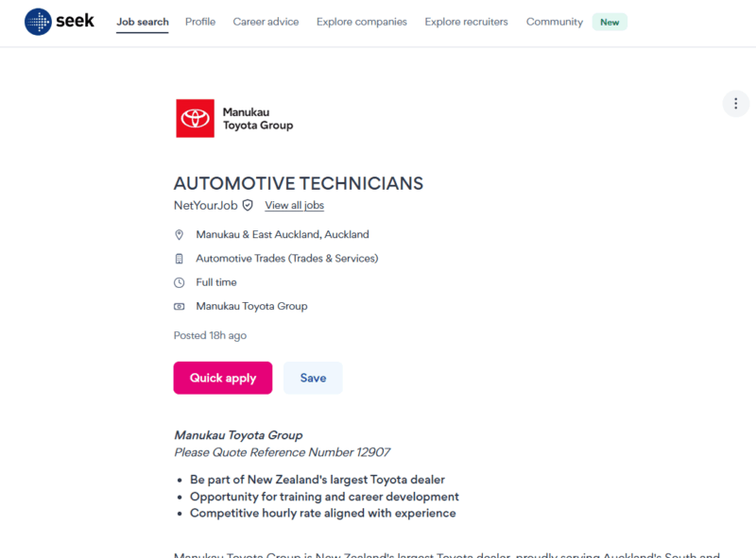The height and width of the screenshot is (558, 756).
Task: Open Career advice in navigation
Action: click(x=266, y=22)
